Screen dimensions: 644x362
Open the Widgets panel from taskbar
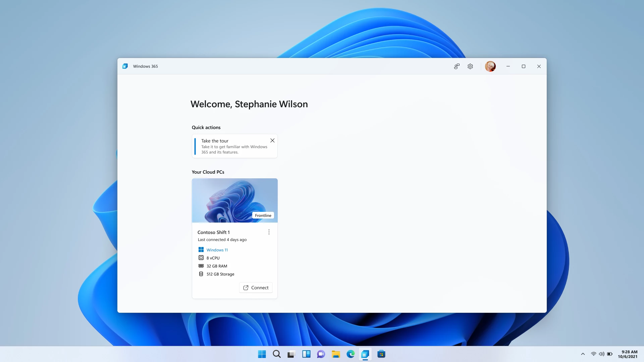point(306,354)
